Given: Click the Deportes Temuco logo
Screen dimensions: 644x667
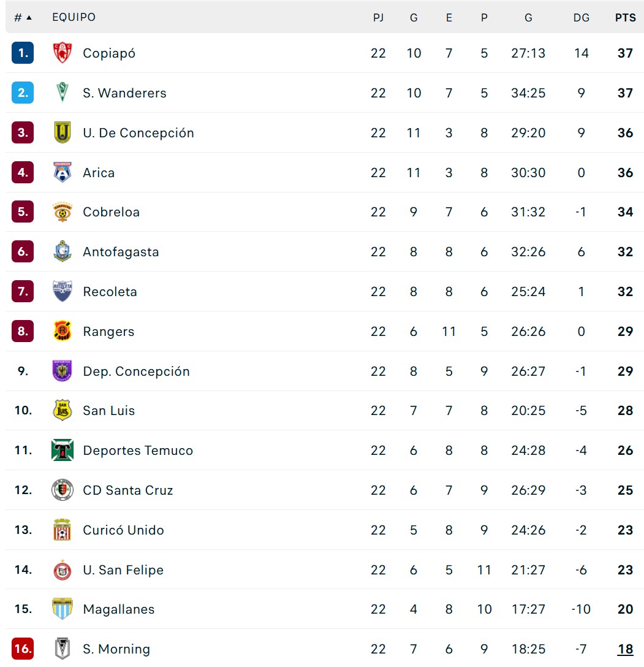Looking at the screenshot, I should (x=62, y=451).
